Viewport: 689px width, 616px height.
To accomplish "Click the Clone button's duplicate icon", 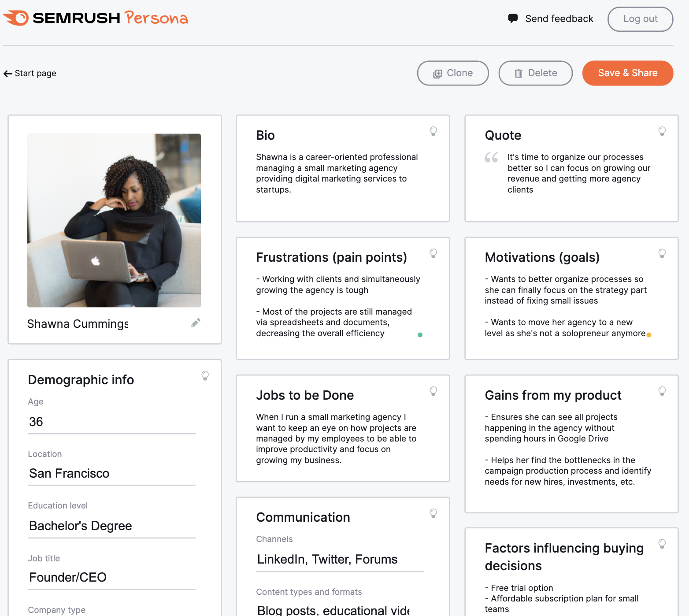I will (437, 74).
